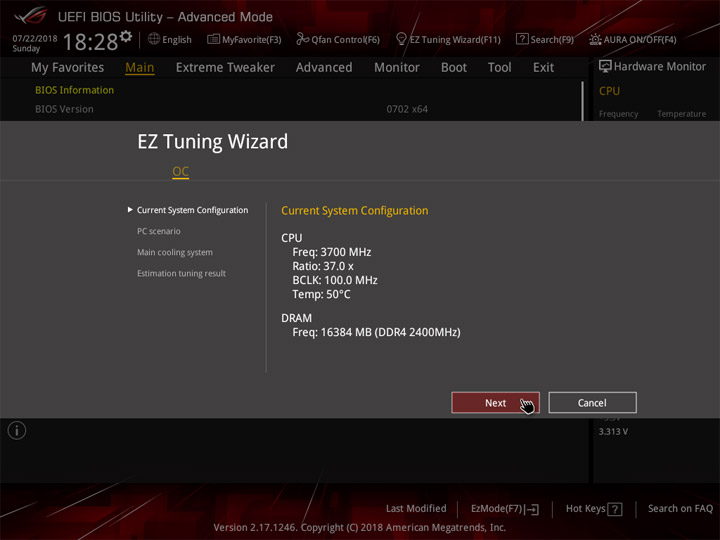Screen dimensions: 720x540
Task: Click the MyFavorite list icon
Action: tap(214, 39)
